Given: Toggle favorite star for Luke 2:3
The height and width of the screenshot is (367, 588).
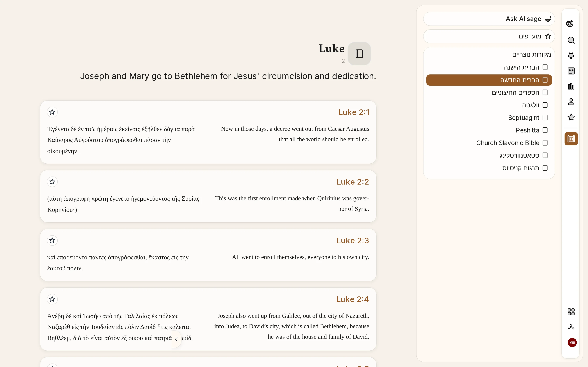Looking at the screenshot, I should tap(52, 240).
